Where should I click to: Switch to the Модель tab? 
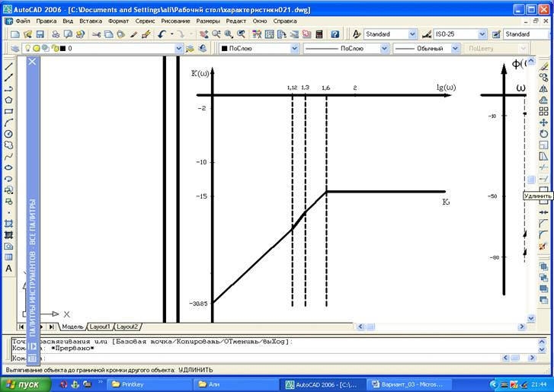72,326
